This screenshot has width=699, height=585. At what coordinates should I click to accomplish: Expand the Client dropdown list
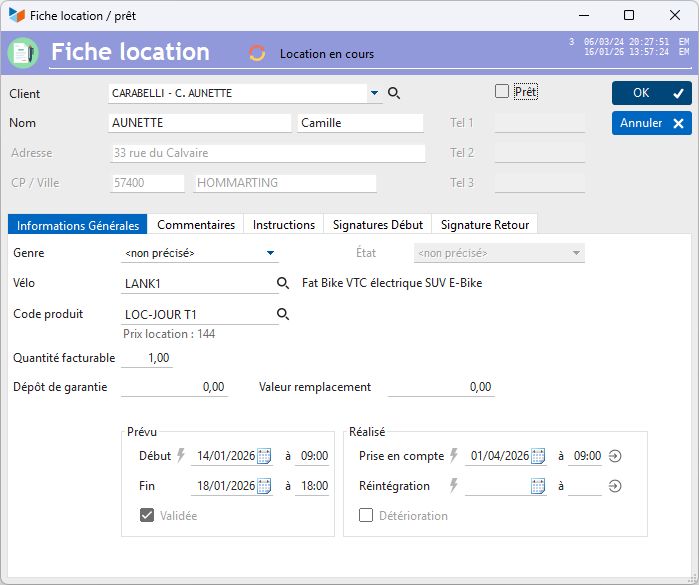(374, 93)
